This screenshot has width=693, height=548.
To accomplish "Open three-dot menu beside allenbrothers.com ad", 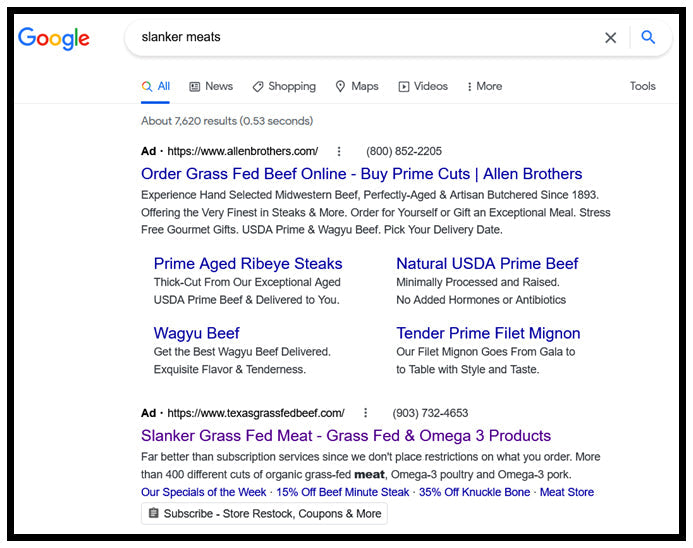I will click(x=339, y=152).
